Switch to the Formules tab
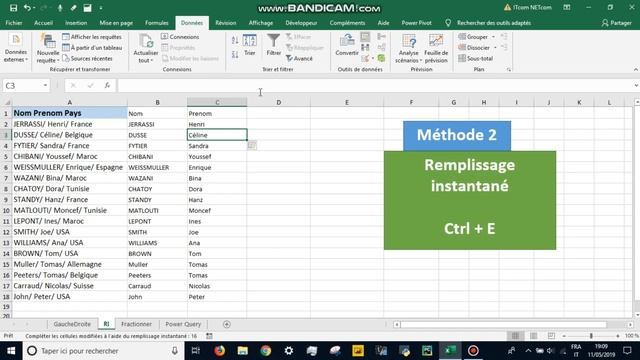This screenshot has width=640, height=360. pyautogui.click(x=157, y=23)
